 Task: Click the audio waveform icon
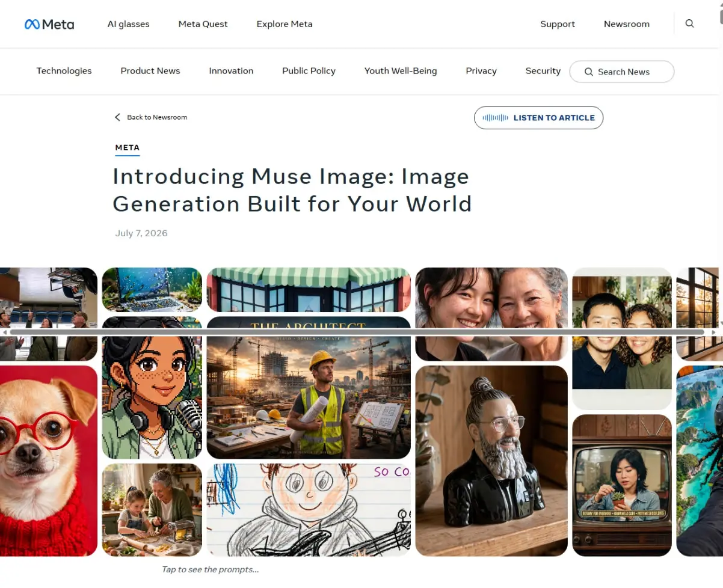pyautogui.click(x=496, y=118)
